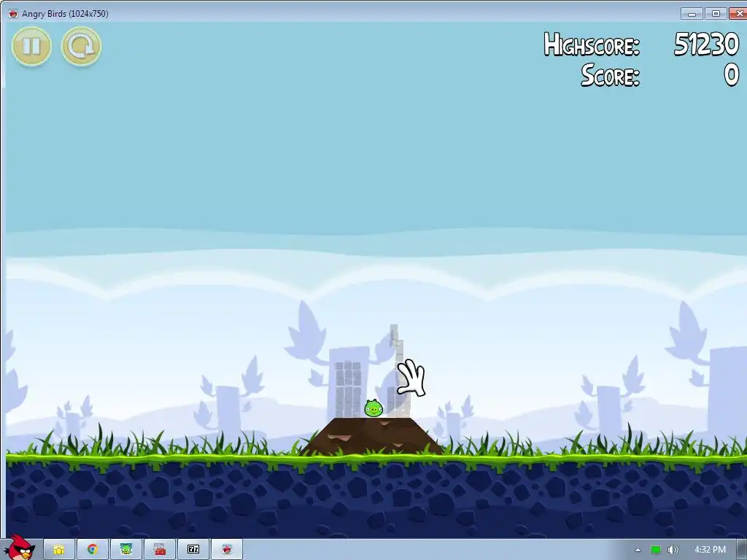
Task: Click the Angry Birds window title icon
Action: click(13, 13)
